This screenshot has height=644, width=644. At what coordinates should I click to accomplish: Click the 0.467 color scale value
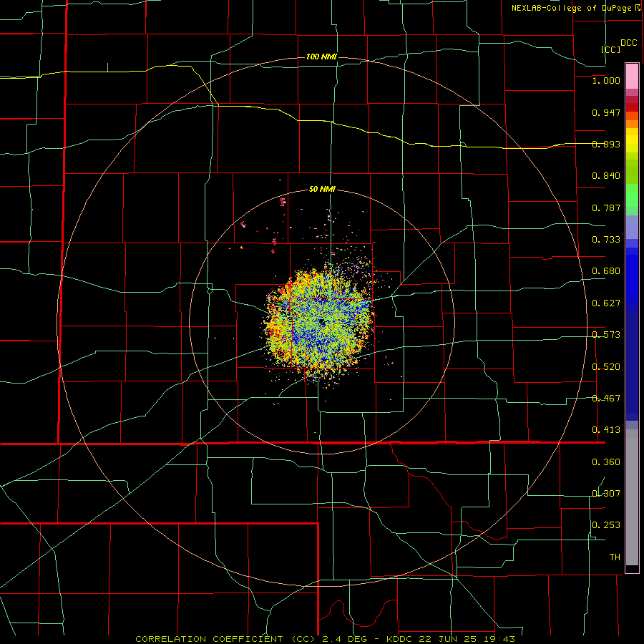click(x=606, y=399)
